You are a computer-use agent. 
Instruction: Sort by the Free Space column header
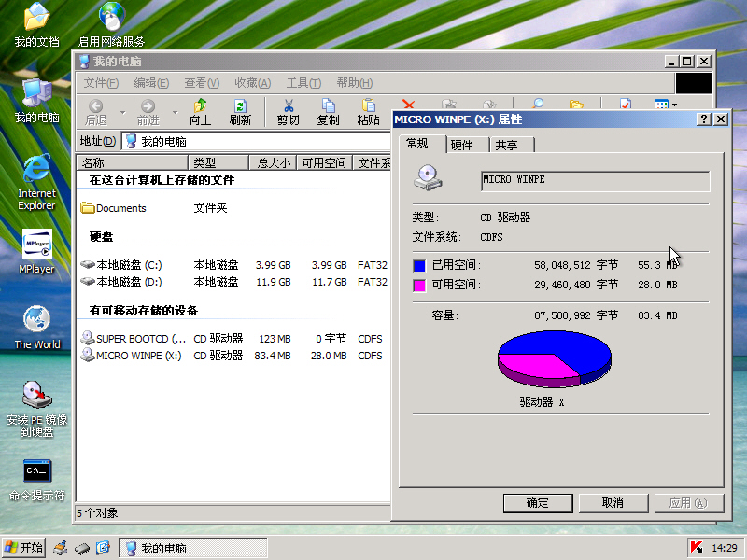324,162
